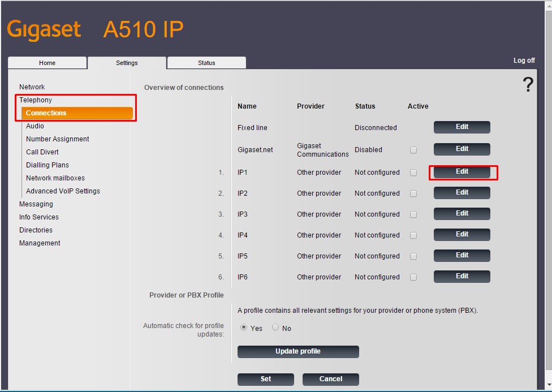Click the 'Active' column header
The width and height of the screenshot is (552, 392).
coord(418,106)
